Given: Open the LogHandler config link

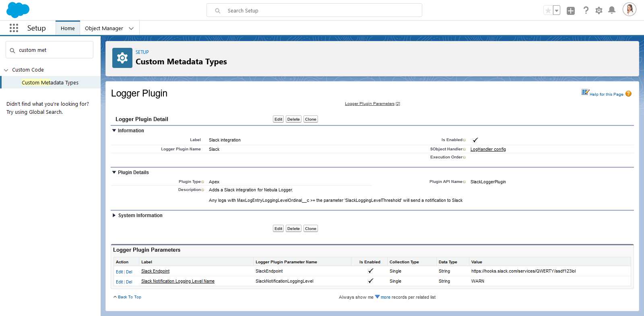Looking at the screenshot, I should click(488, 150).
